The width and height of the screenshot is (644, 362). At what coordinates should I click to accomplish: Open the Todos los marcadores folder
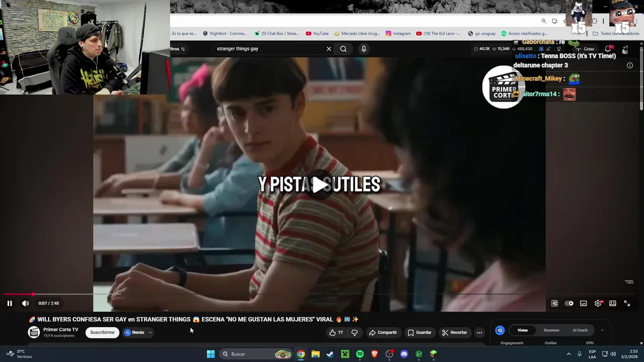point(616,34)
